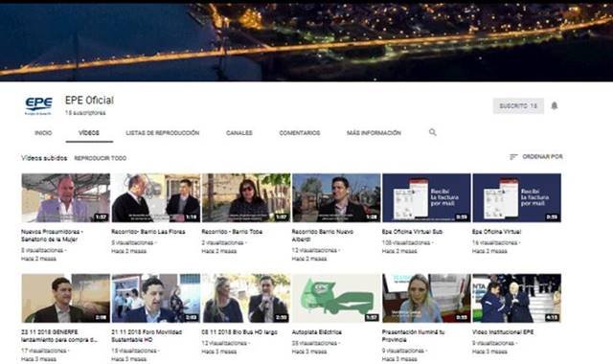Open Presentación Iluminá tu Provincia title
This screenshot has height=364, width=613.
413,336
